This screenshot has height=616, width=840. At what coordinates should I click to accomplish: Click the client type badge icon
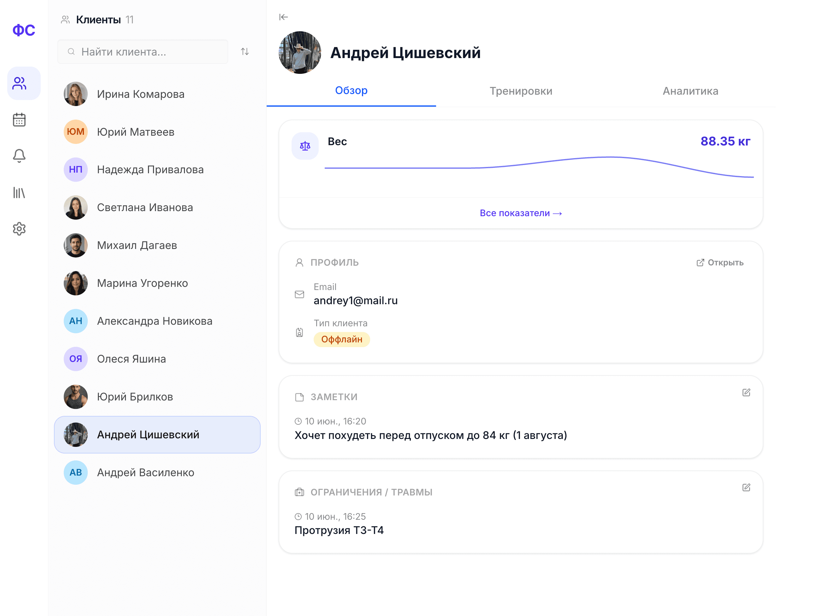tap(299, 332)
